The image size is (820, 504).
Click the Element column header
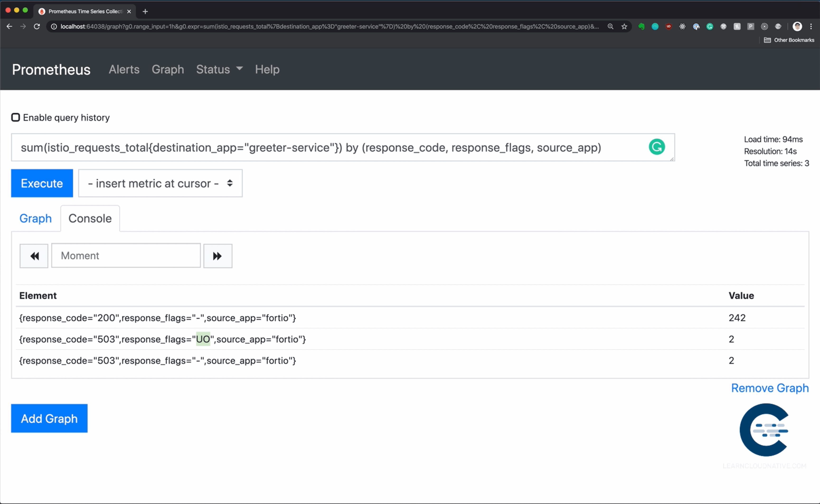[38, 295]
